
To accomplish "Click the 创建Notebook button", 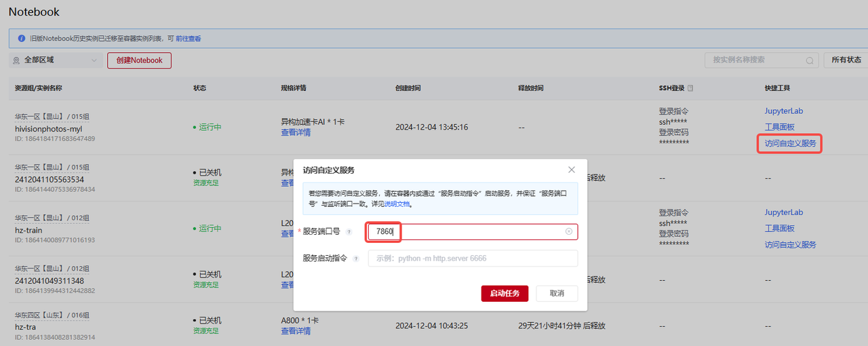I will tap(139, 60).
